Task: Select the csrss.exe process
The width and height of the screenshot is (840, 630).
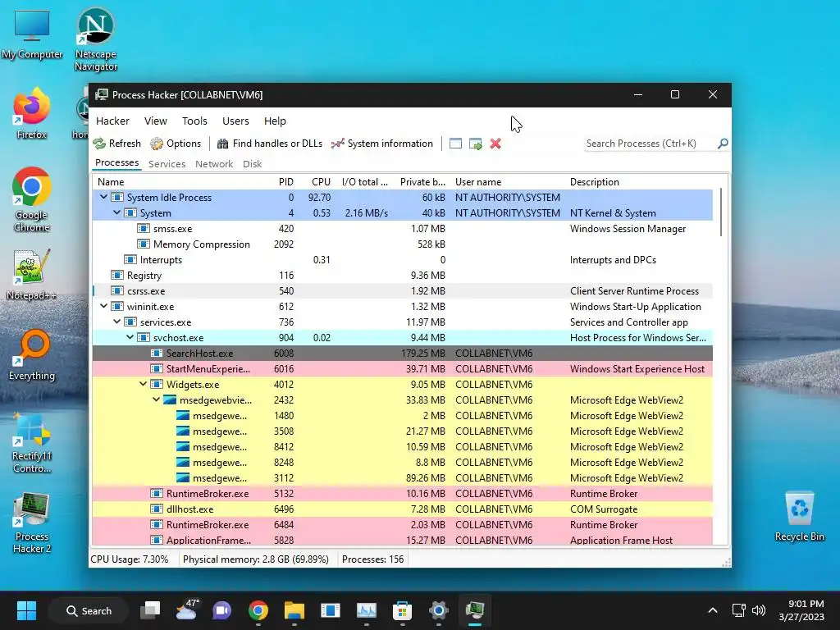Action: 403,291
